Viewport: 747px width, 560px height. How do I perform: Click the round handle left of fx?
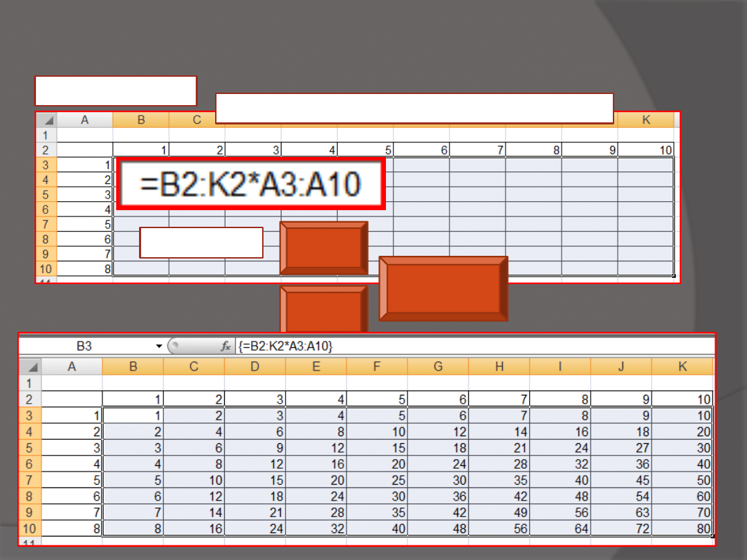coord(176,346)
